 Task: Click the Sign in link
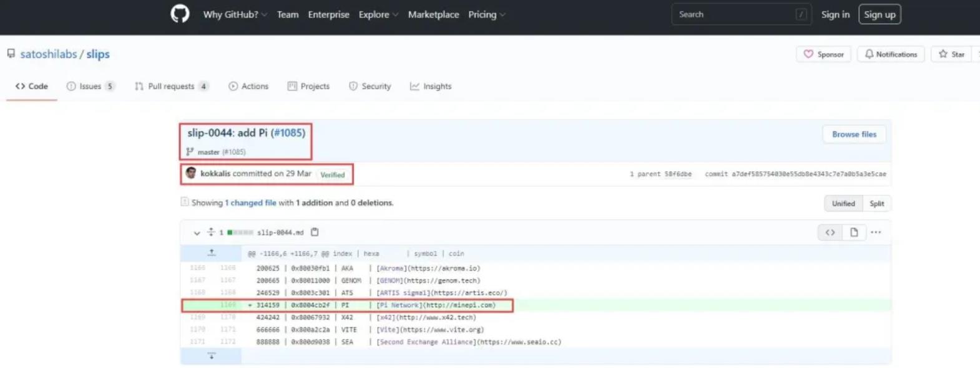click(835, 14)
